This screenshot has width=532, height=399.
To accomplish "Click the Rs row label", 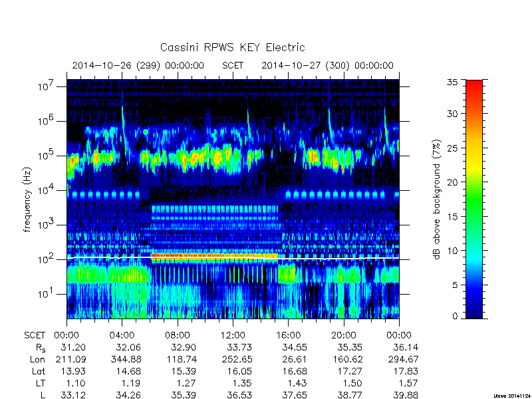I will pyautogui.click(x=41, y=348).
